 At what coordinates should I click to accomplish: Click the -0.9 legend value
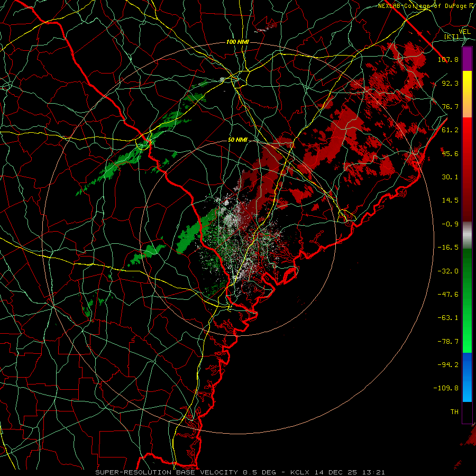point(450,224)
